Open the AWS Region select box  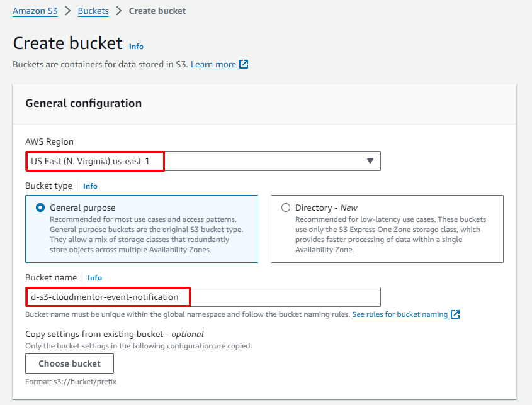(203, 161)
